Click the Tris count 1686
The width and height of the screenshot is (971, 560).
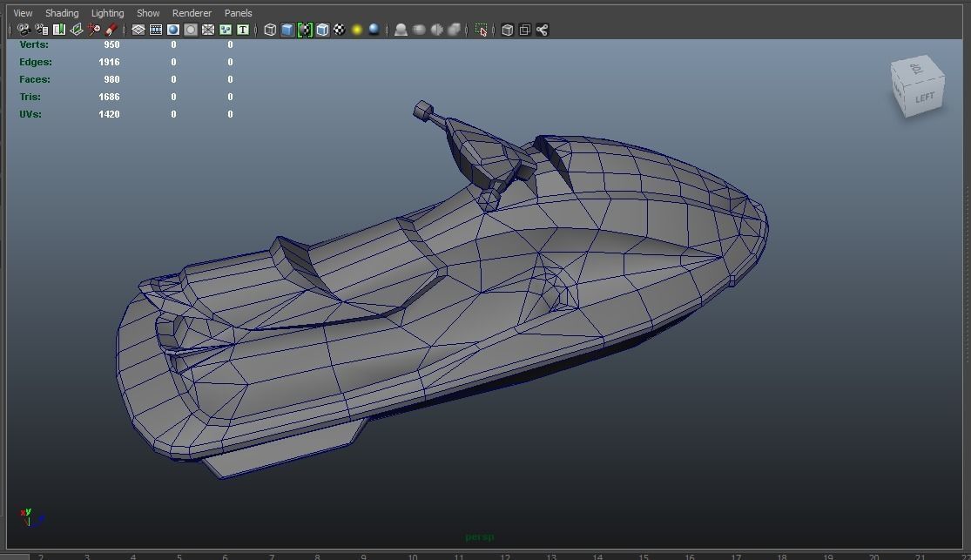(109, 97)
